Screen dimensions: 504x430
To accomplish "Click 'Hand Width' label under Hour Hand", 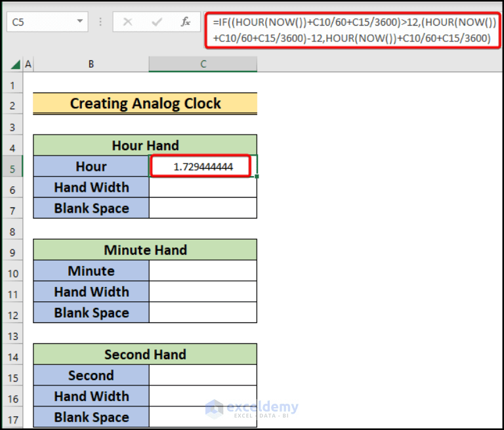I will coord(91,187).
